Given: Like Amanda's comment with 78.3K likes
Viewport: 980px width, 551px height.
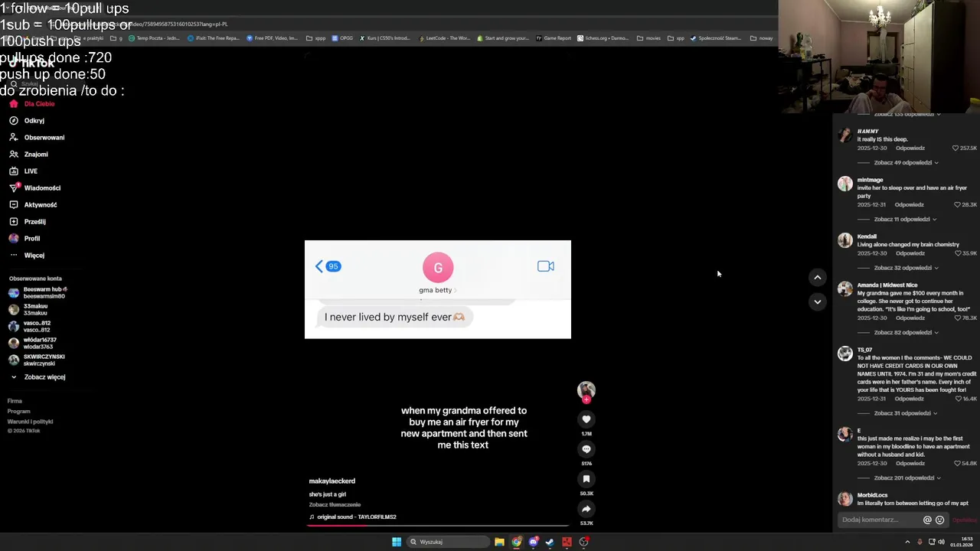Looking at the screenshot, I should (957, 318).
